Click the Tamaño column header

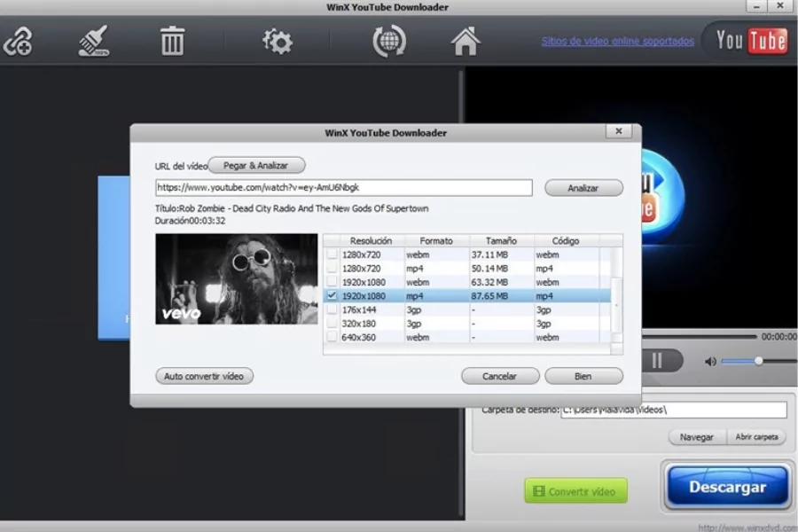tap(501, 241)
